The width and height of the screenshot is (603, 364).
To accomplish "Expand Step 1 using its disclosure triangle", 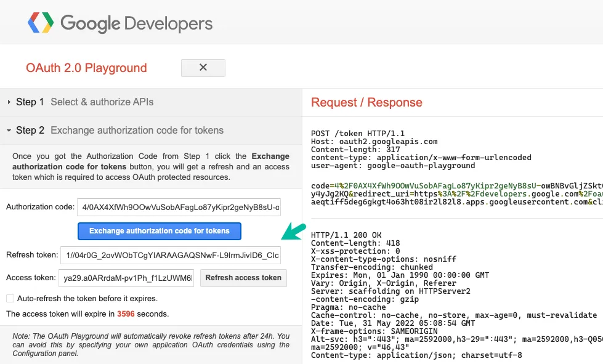I will [9, 102].
